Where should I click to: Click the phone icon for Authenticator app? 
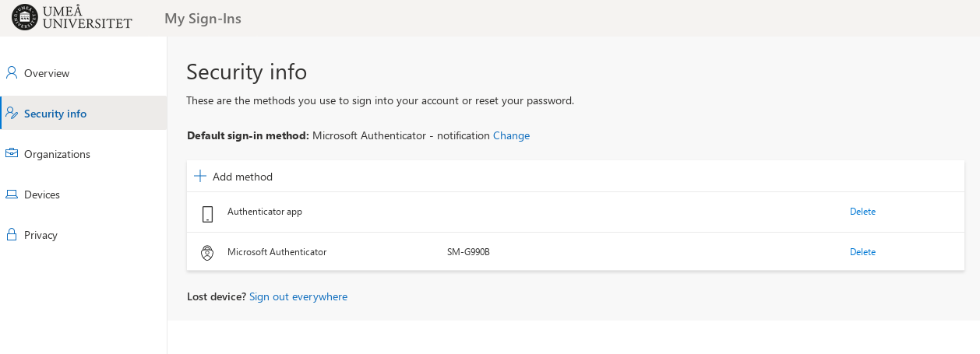click(x=207, y=214)
